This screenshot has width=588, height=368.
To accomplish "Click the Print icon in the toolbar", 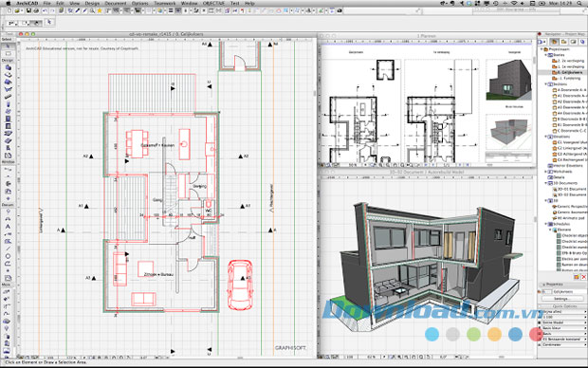I will [35, 11].
